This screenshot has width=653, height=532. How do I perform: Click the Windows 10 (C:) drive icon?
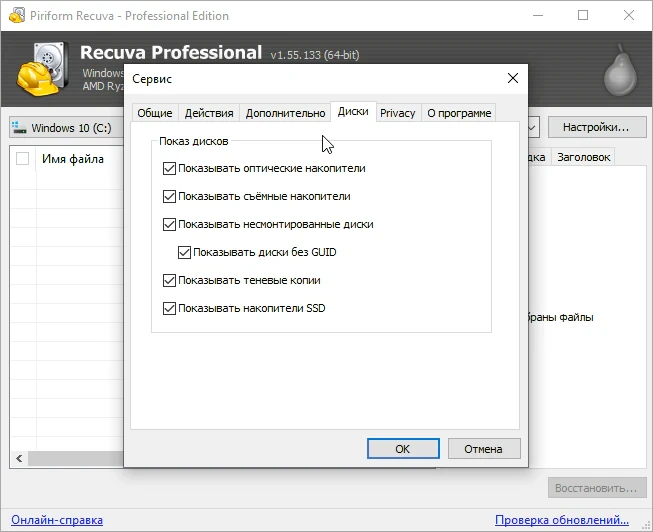pyautogui.click(x=19, y=127)
